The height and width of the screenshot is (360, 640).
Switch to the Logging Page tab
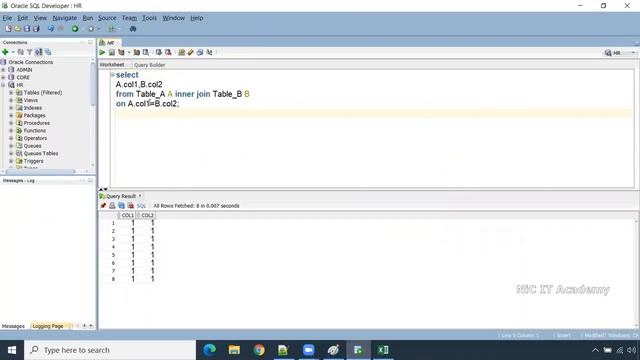(48, 326)
